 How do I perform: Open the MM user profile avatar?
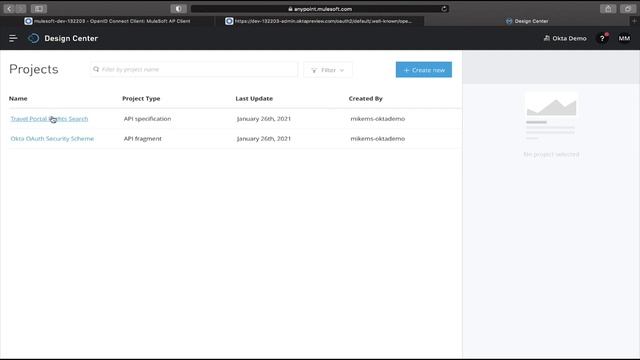(x=624, y=38)
